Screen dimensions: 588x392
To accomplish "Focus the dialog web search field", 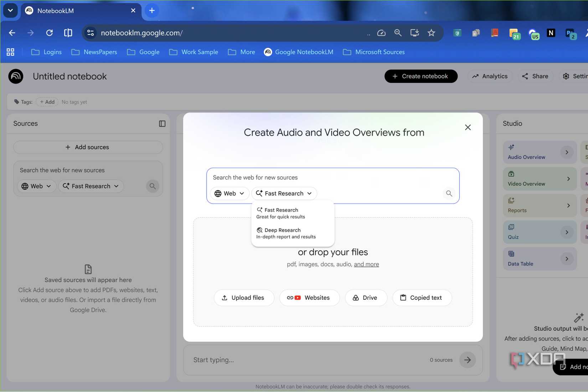I will (333, 177).
